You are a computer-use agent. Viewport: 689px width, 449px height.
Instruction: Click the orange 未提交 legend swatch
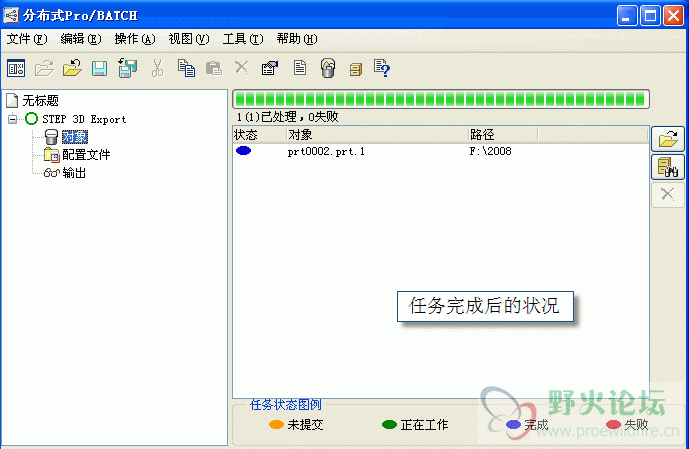(x=276, y=424)
